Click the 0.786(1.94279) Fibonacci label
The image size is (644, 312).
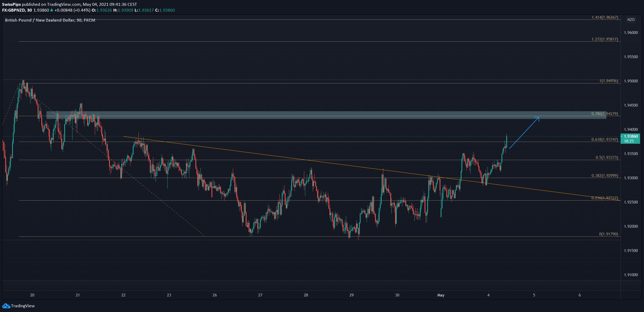tap(605, 114)
